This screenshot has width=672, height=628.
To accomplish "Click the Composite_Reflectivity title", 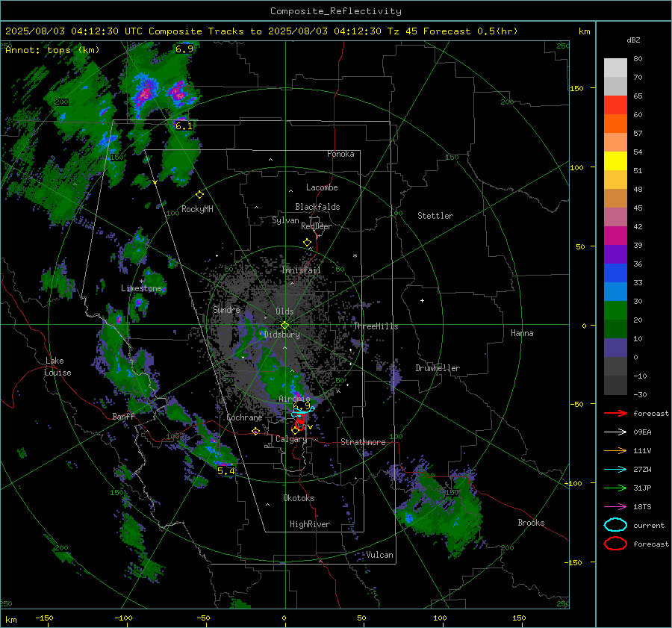I will (335, 11).
